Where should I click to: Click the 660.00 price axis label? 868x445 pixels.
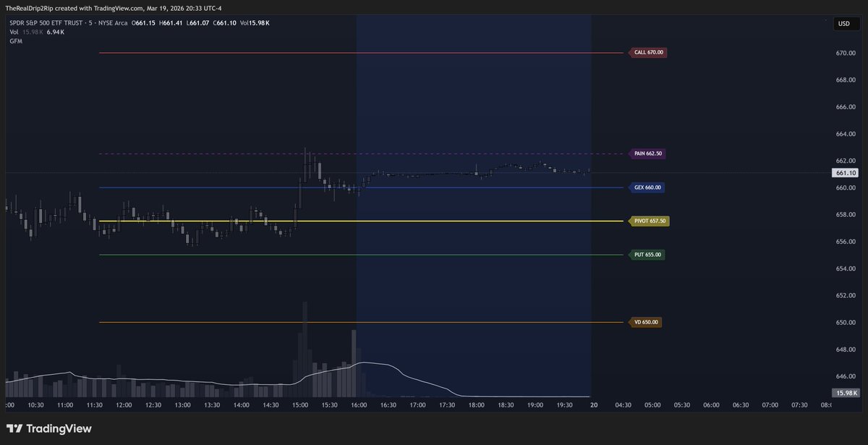point(846,188)
